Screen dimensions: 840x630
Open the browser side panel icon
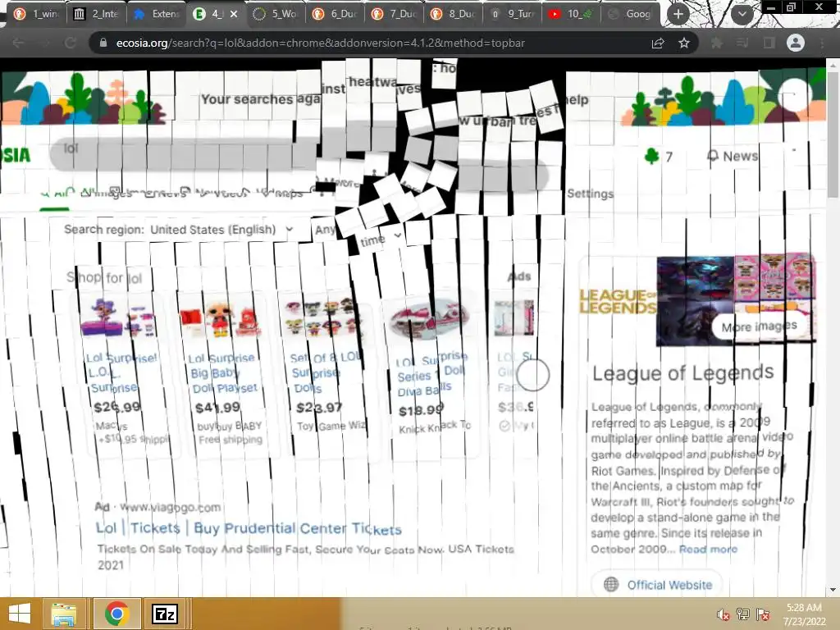[x=769, y=43]
